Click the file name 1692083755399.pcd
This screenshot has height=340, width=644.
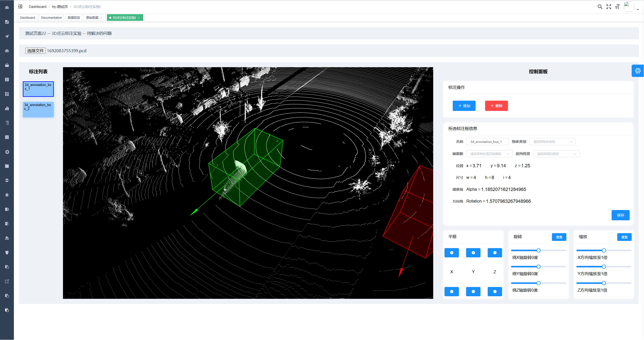(x=67, y=51)
